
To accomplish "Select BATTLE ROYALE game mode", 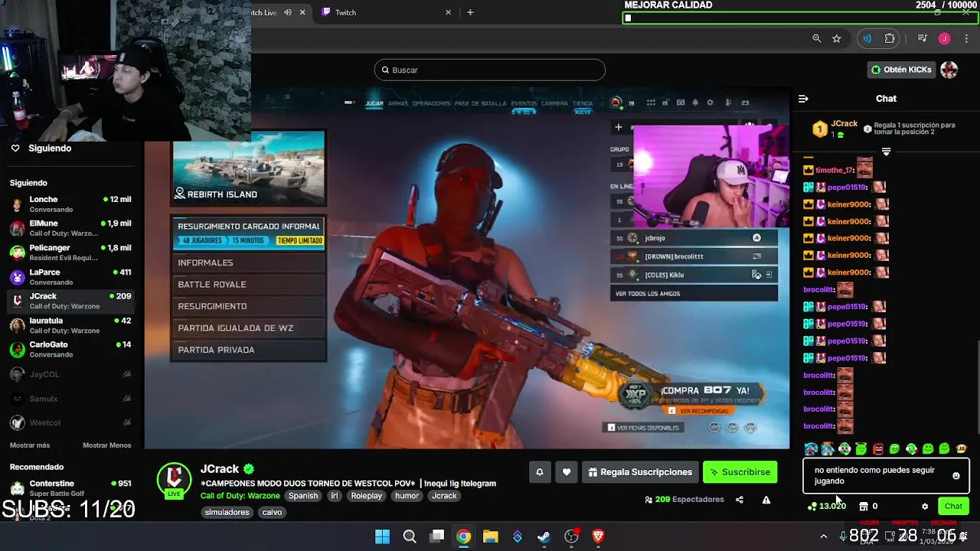I will click(248, 285).
